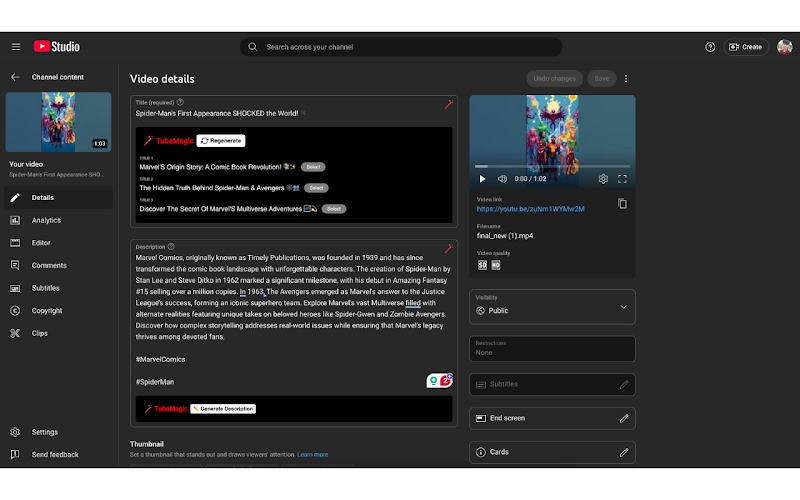The height and width of the screenshot is (500, 800).
Task: Mute the video preview volume
Action: coord(502,179)
